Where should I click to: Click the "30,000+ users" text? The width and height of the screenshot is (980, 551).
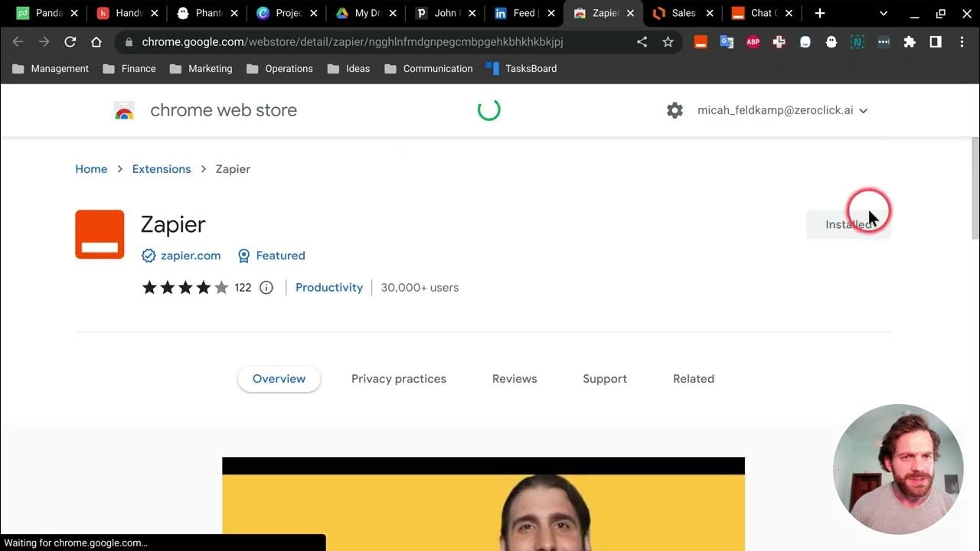tap(420, 288)
